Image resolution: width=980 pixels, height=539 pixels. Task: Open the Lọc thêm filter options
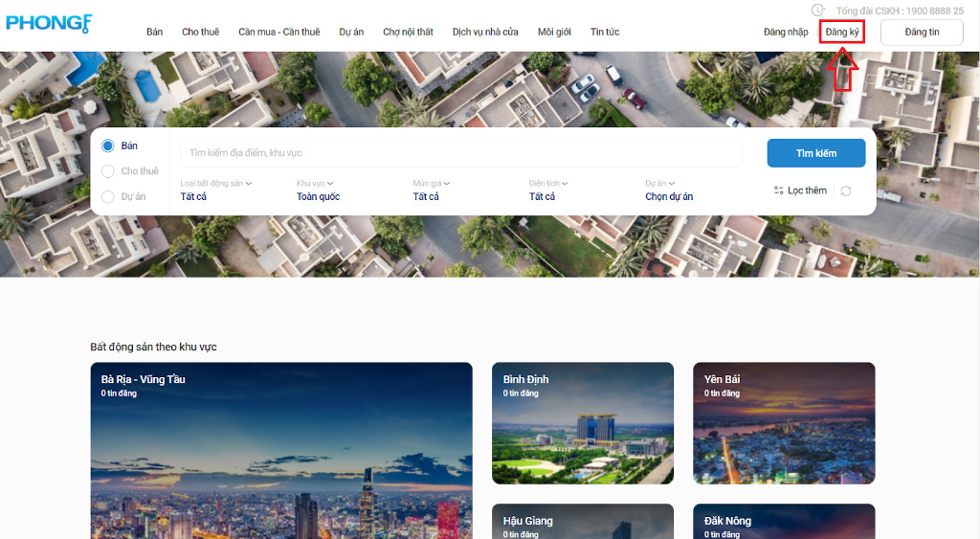pyautogui.click(x=800, y=191)
